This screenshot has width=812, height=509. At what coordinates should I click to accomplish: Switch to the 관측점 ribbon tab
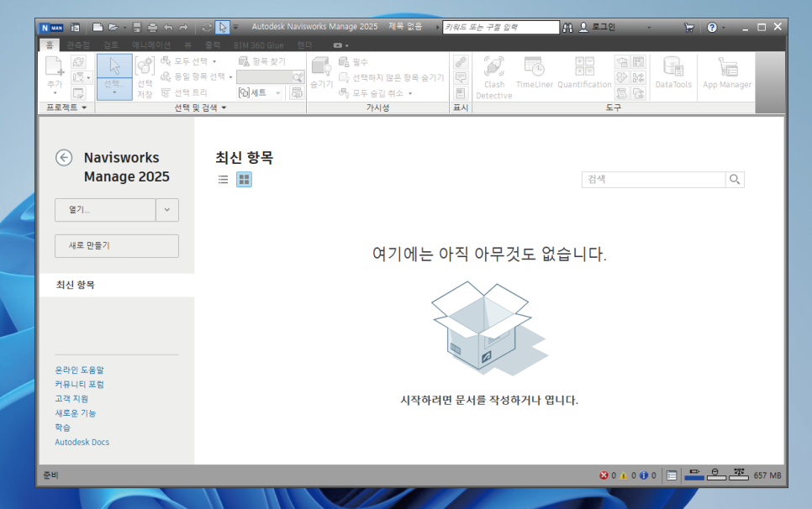[x=78, y=45]
